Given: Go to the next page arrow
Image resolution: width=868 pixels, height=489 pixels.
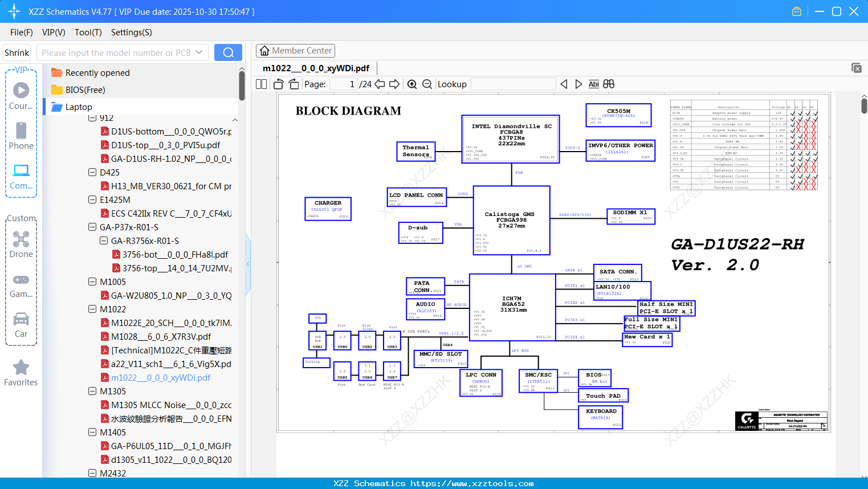Looking at the screenshot, I should [x=394, y=84].
